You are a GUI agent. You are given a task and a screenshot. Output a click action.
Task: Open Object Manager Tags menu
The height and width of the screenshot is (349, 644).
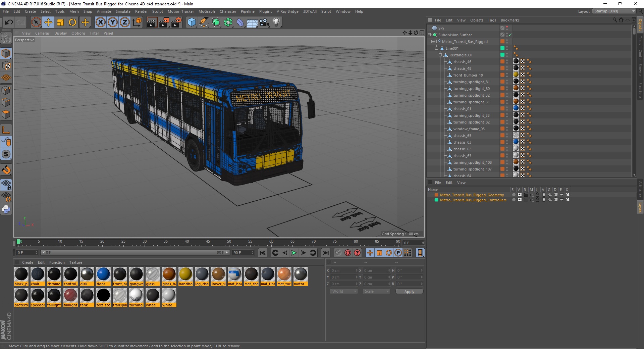tap(492, 20)
